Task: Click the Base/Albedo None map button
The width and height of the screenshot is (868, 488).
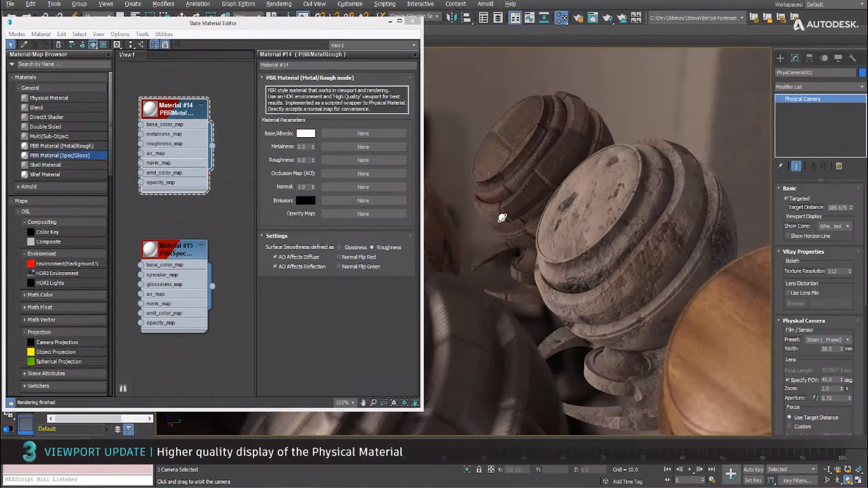Action: click(363, 133)
